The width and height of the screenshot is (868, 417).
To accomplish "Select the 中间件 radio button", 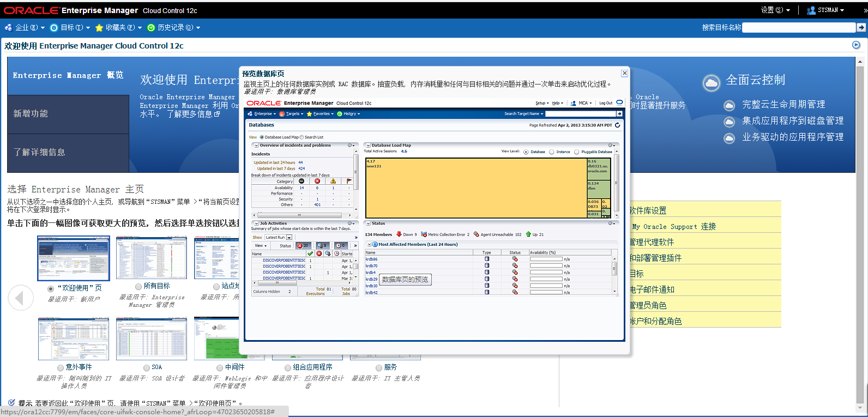I will click(220, 367).
